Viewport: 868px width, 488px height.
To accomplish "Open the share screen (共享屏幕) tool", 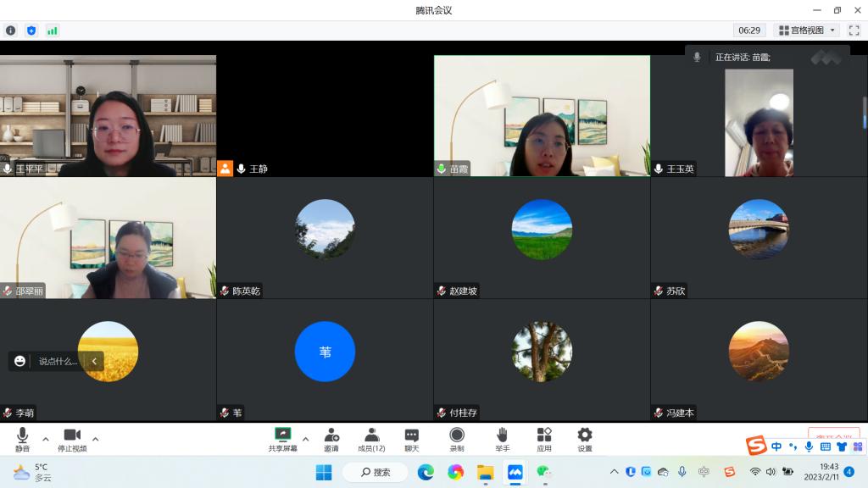I will tap(282, 438).
